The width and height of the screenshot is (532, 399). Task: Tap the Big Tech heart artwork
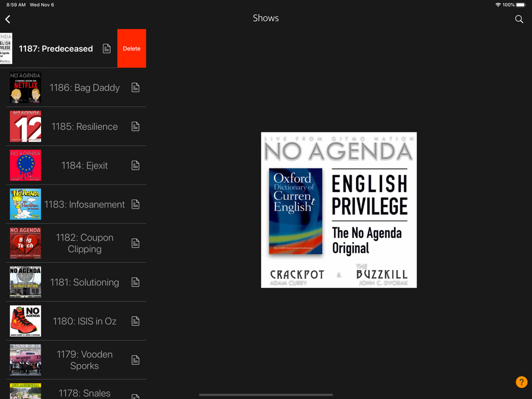26,243
